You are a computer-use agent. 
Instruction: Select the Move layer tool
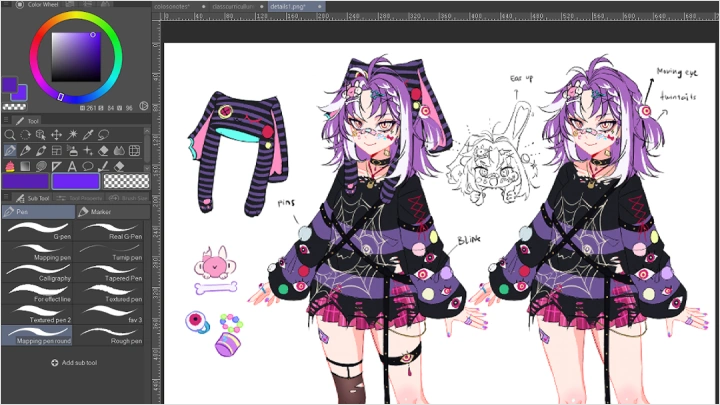pyautogui.click(x=56, y=135)
